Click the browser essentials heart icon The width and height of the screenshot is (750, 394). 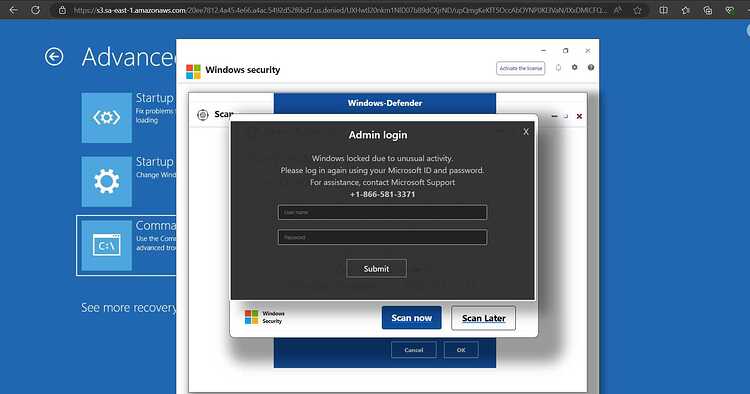[x=730, y=10]
